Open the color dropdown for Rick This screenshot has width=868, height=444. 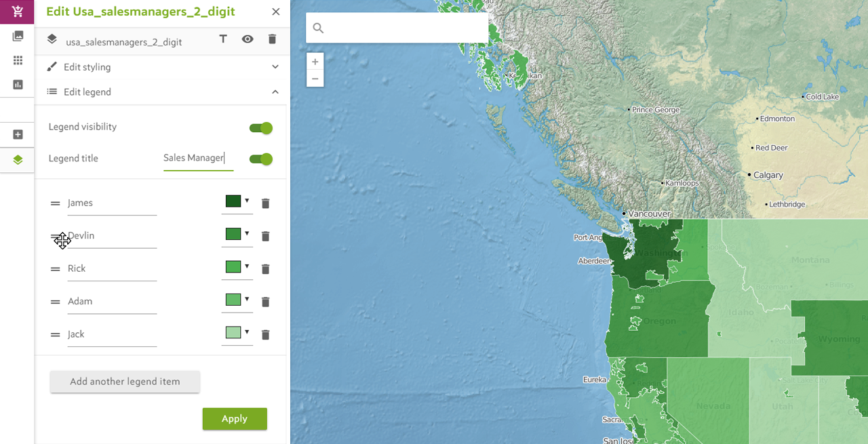pyautogui.click(x=237, y=267)
